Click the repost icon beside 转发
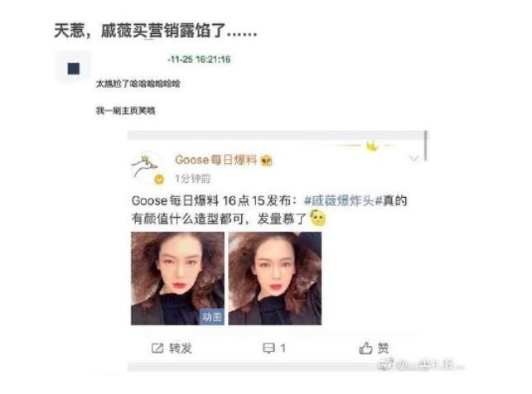The image size is (532, 394). pyautogui.click(x=157, y=348)
